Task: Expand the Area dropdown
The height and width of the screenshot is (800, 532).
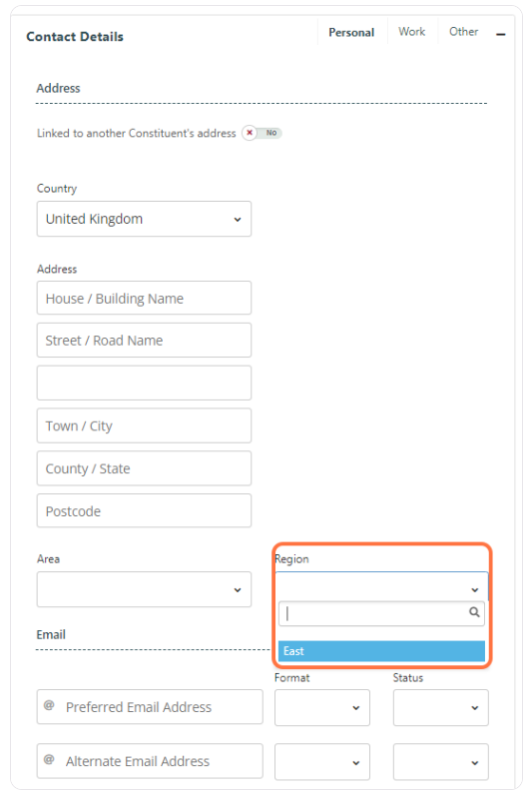Action: point(144,589)
